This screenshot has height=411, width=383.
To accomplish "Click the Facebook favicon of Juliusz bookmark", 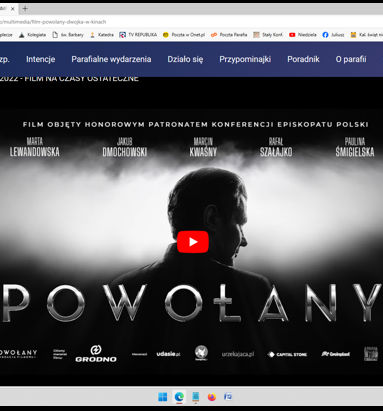I will 325,35.
